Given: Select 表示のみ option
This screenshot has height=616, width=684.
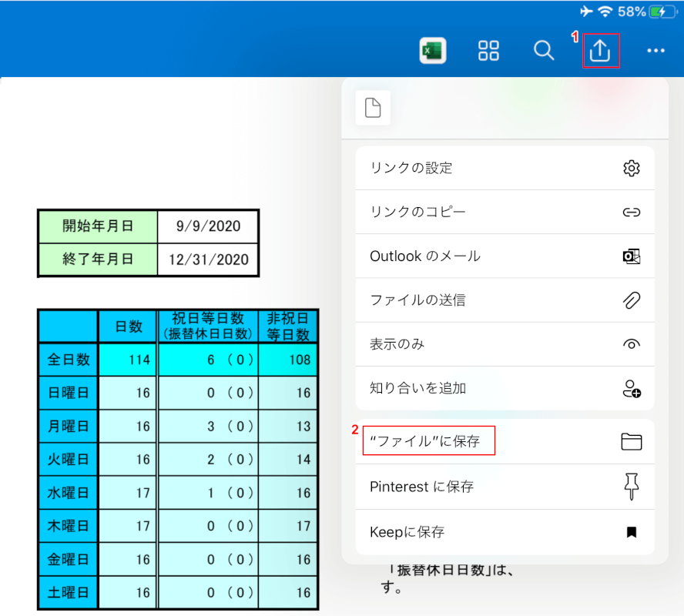Looking at the screenshot, I should (x=505, y=344).
